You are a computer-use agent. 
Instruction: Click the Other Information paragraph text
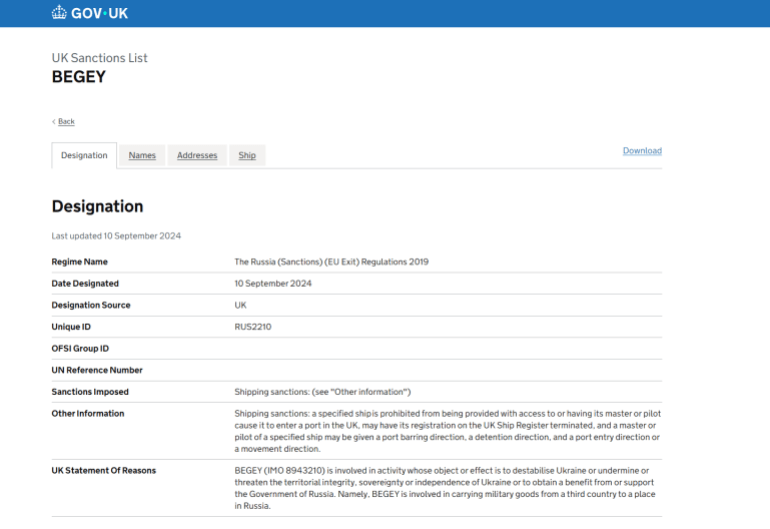447,431
